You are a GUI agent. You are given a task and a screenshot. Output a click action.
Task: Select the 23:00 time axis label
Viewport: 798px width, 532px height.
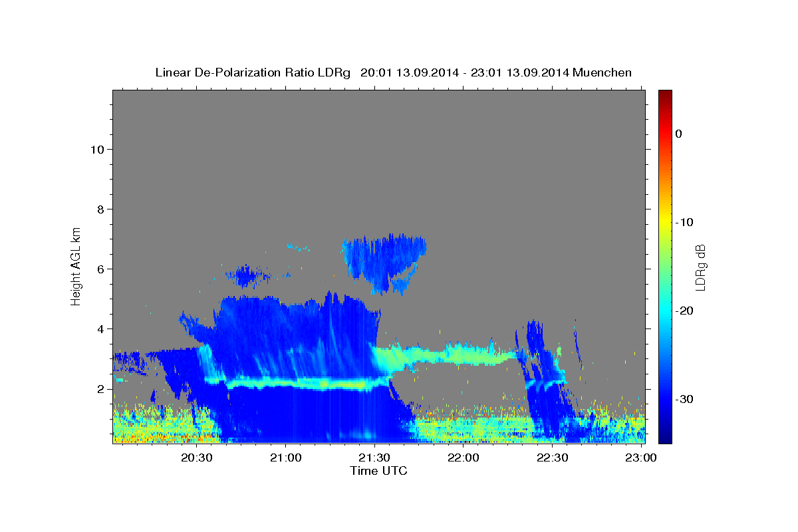[640, 458]
